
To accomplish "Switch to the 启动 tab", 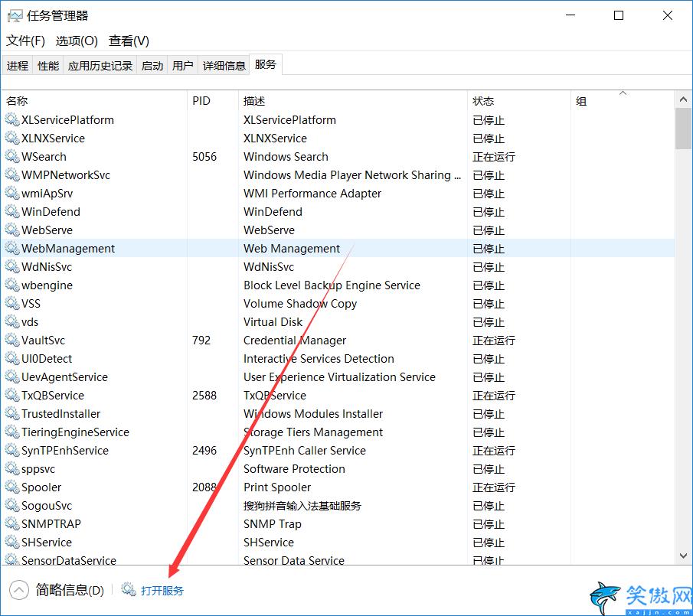I will click(152, 66).
